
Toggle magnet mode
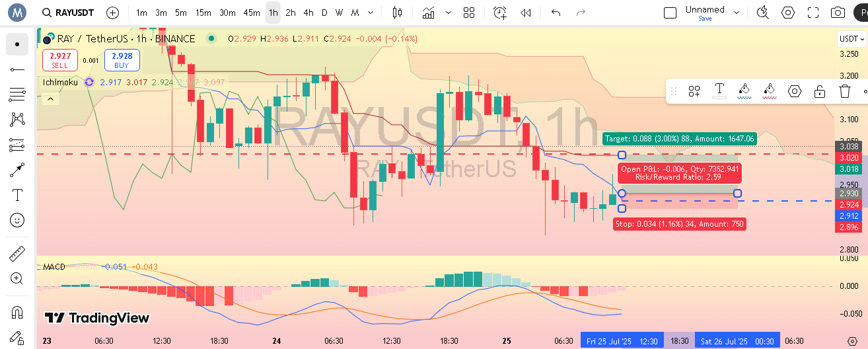17,312
